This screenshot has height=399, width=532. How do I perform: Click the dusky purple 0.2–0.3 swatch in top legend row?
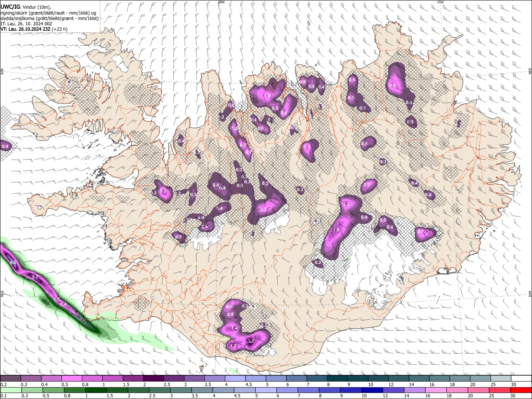pyautogui.click(x=11, y=379)
